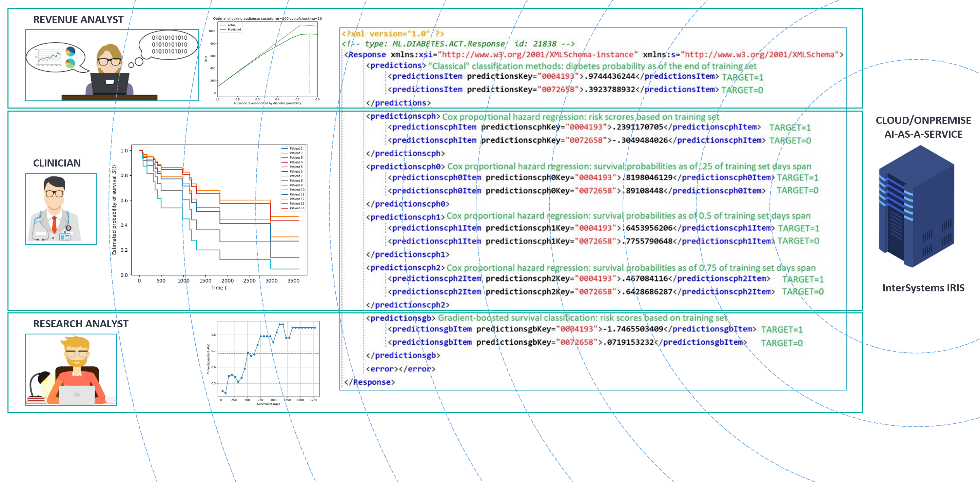Click predictionscphItem value .2391170705
Screen dimensions: 980x482
(x=638, y=127)
